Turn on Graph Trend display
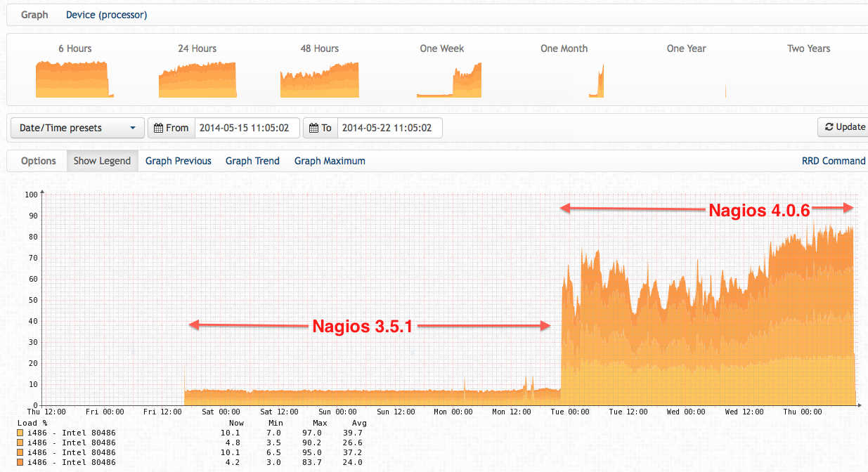The width and height of the screenshot is (868, 472). 252,161
